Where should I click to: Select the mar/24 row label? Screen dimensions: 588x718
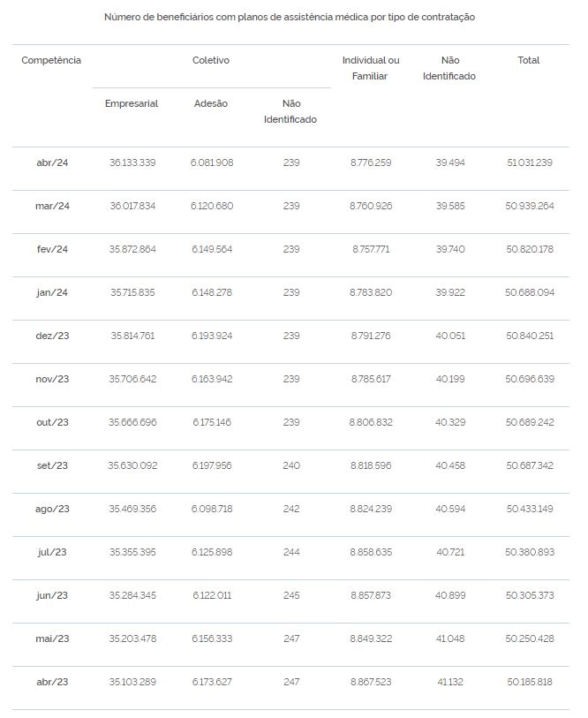click(x=52, y=206)
